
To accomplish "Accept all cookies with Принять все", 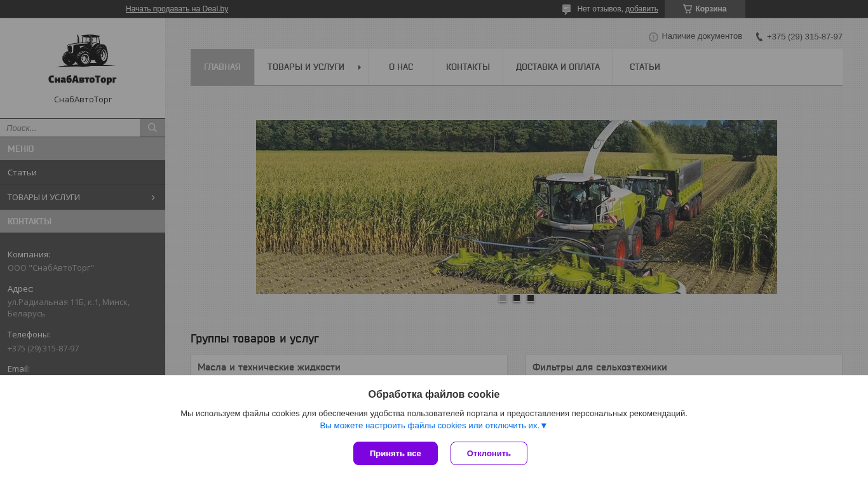I will tap(395, 453).
